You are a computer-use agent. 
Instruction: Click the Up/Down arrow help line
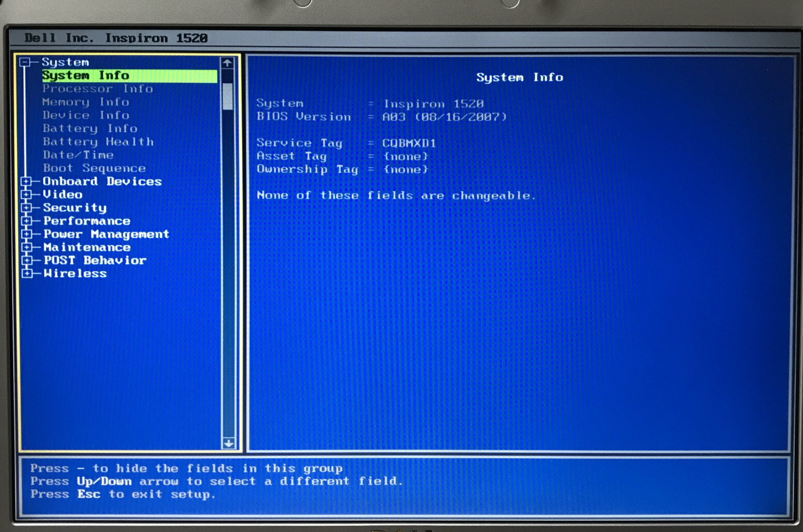click(x=216, y=481)
